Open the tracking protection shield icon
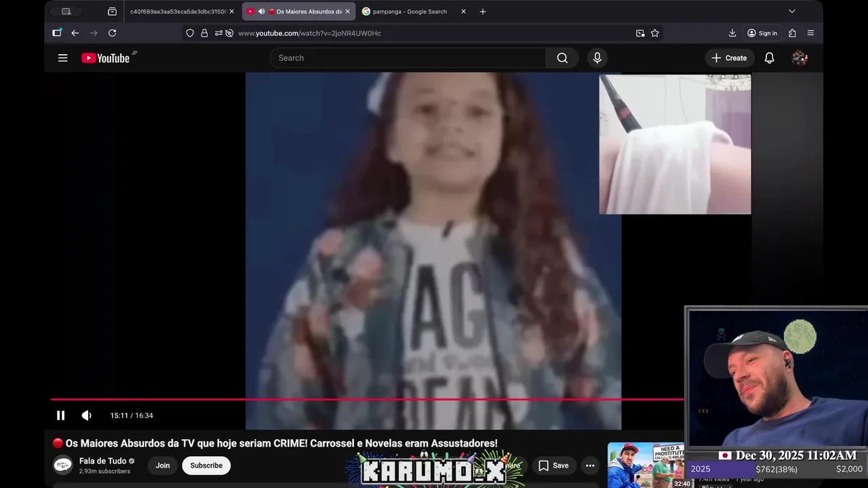This screenshot has height=488, width=868. 190,33
